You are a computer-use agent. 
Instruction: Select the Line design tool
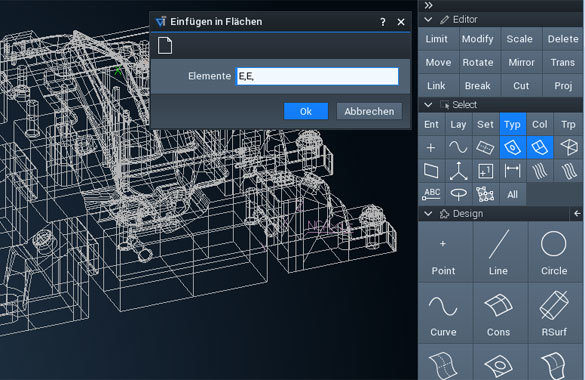(x=501, y=252)
